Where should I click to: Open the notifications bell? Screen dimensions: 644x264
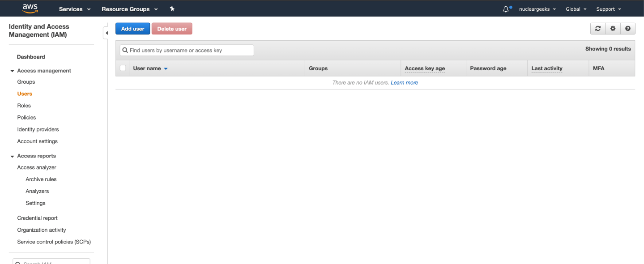(507, 9)
